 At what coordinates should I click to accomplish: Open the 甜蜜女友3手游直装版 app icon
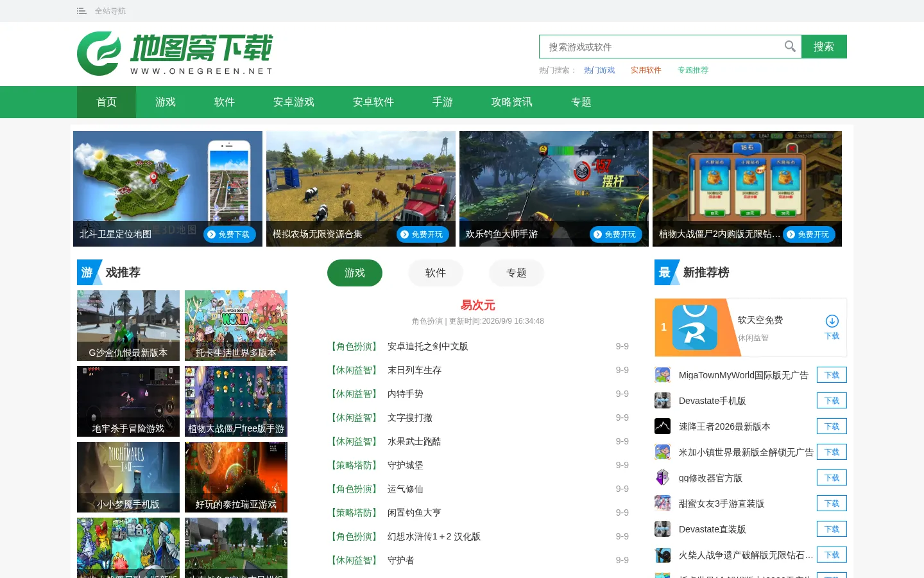click(663, 504)
